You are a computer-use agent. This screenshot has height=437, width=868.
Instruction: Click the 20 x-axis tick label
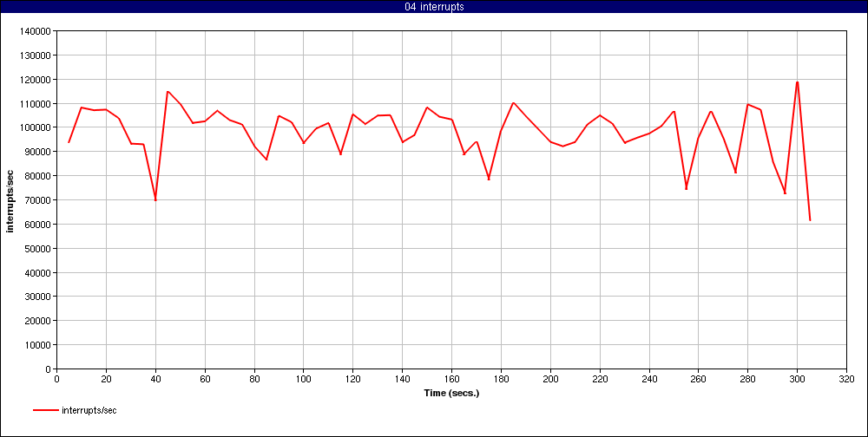(106, 380)
